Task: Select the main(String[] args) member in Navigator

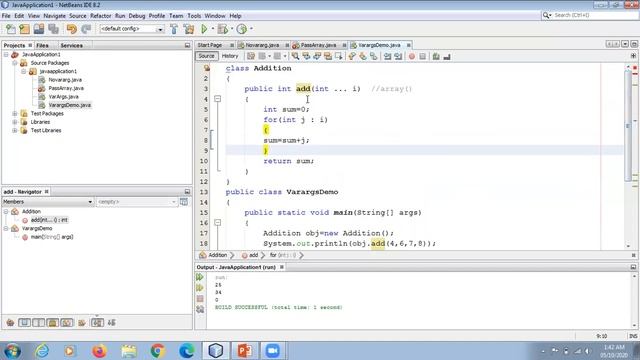Action: pos(52,237)
